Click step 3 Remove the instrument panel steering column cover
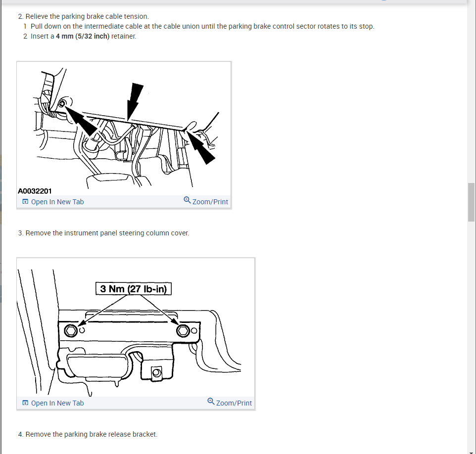Viewport: 476px width, 454px height. pyautogui.click(x=103, y=233)
